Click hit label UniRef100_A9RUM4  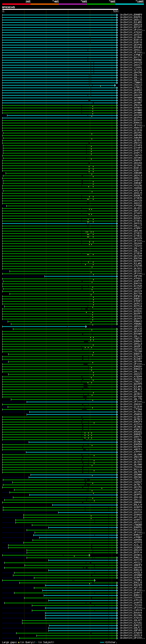[131, 138]
